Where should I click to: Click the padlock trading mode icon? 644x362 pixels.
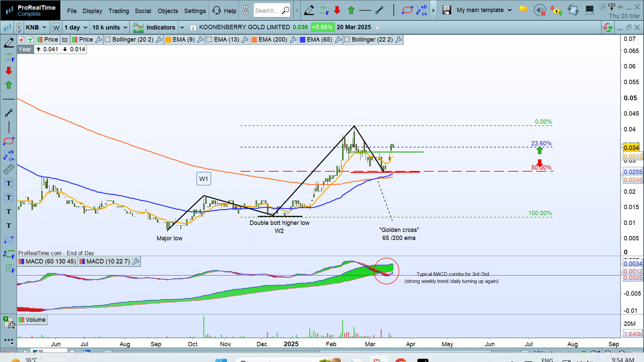pos(556,10)
